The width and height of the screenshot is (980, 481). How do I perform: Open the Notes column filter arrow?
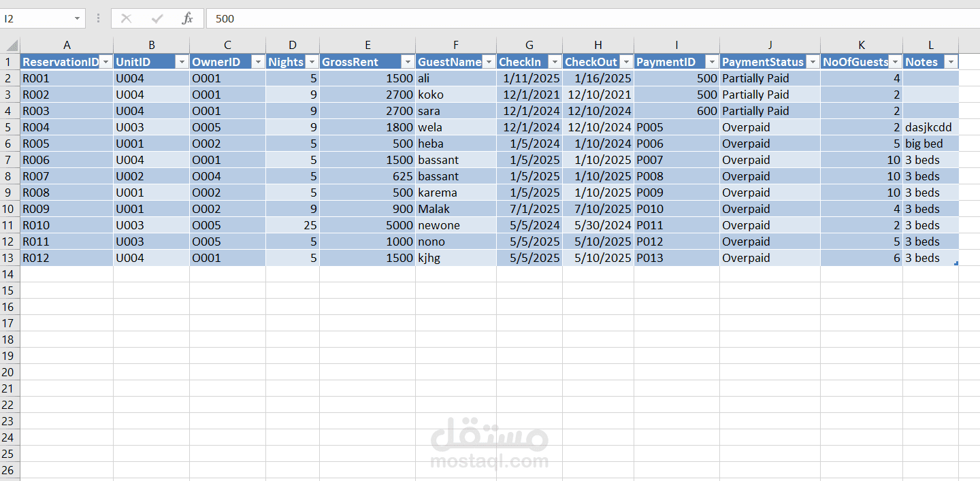[951, 62]
